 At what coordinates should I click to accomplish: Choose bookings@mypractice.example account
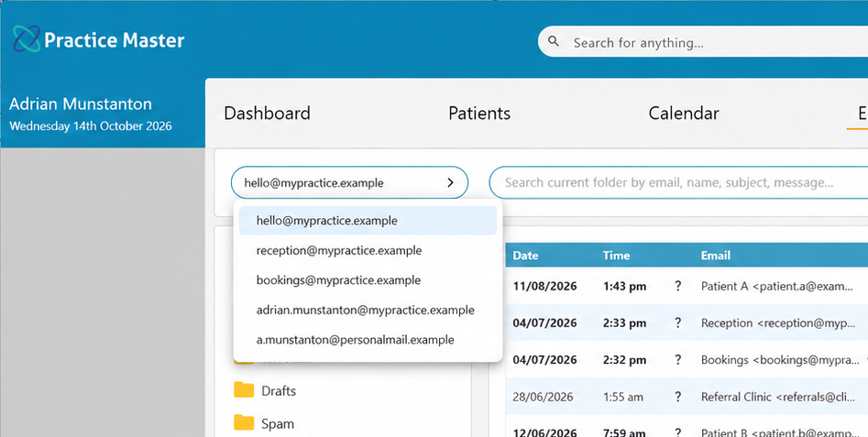(x=368, y=280)
